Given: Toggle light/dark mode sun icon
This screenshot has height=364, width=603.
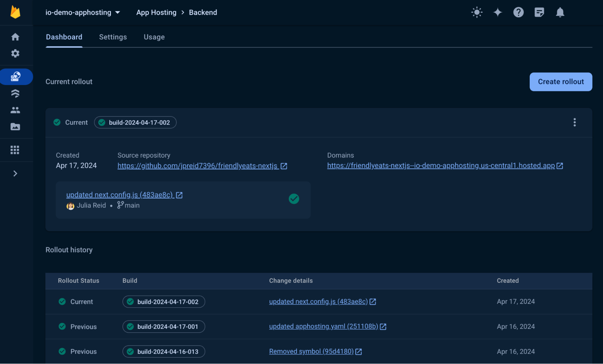Looking at the screenshot, I should click(477, 12).
